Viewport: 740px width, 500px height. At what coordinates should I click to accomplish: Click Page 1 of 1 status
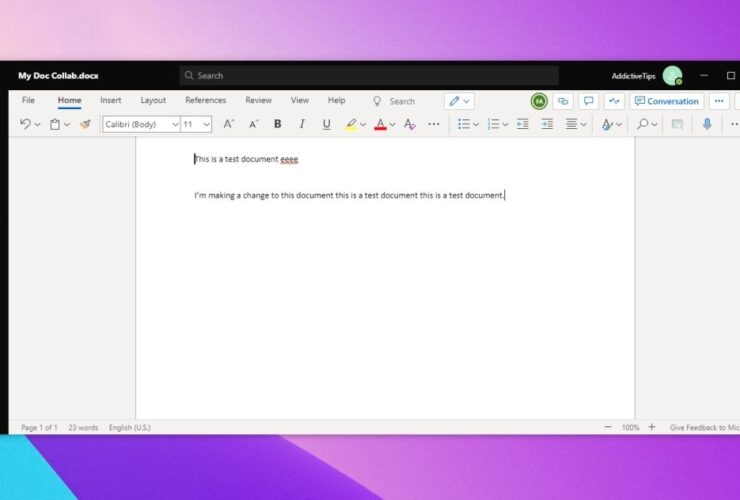[39, 428]
